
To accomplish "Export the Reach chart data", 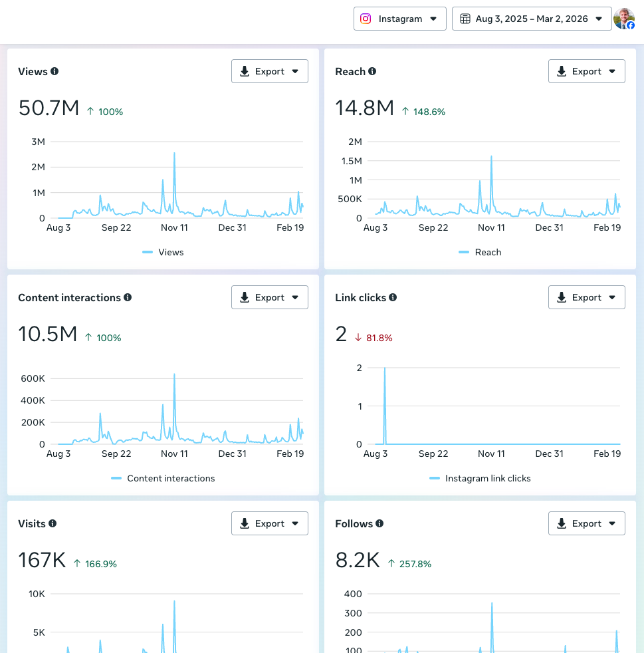I will click(x=587, y=71).
